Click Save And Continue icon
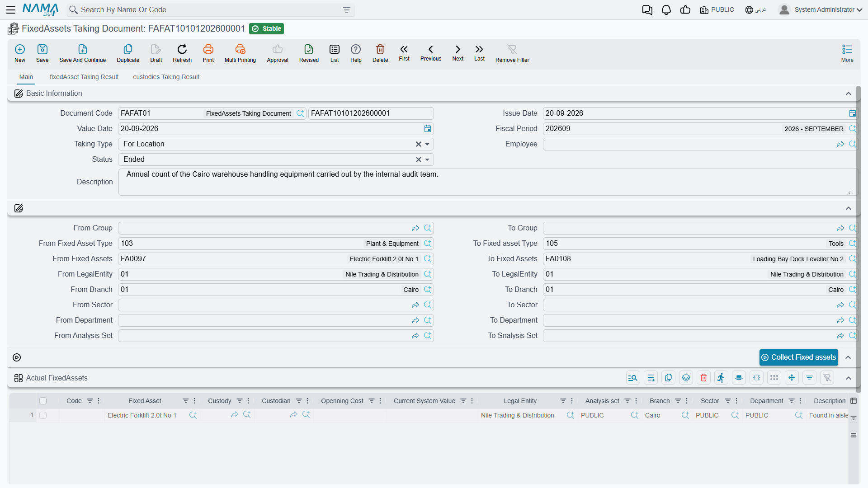The image size is (868, 488). [83, 53]
